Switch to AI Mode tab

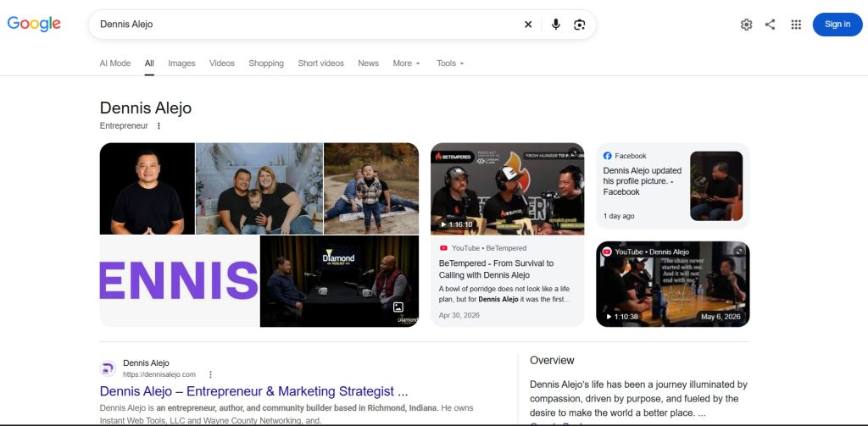tap(115, 63)
